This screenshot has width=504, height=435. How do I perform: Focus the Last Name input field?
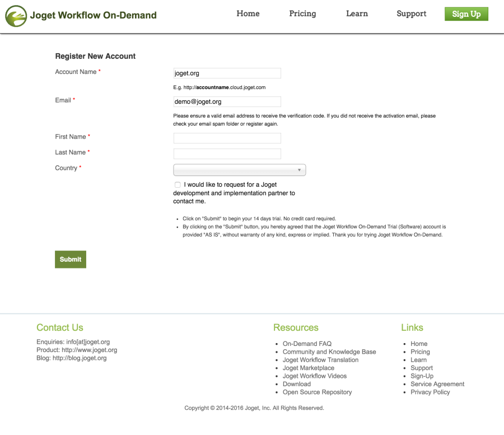point(227,154)
